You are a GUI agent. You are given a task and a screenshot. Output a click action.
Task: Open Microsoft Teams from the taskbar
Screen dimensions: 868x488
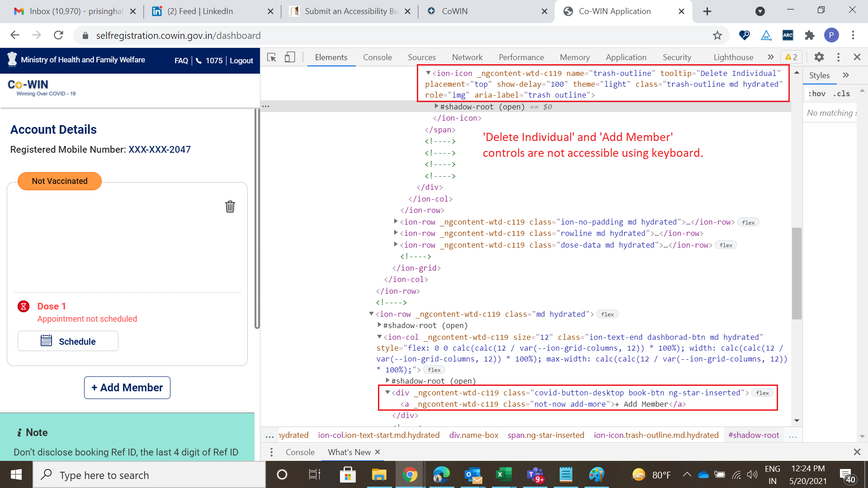(x=535, y=474)
